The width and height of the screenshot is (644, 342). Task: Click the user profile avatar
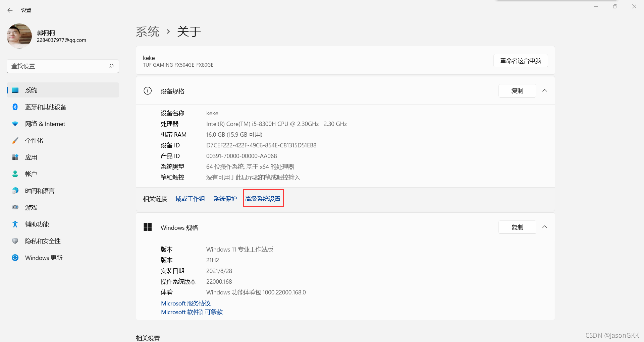click(19, 36)
